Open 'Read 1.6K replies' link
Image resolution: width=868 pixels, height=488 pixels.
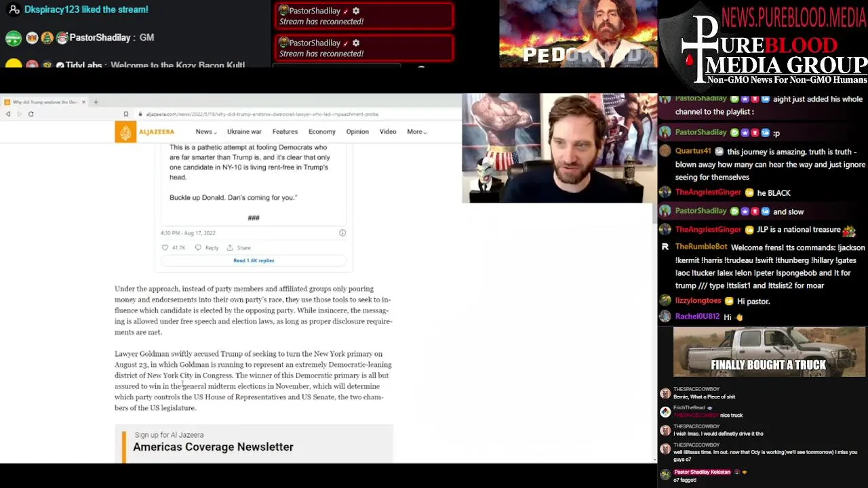pos(254,260)
